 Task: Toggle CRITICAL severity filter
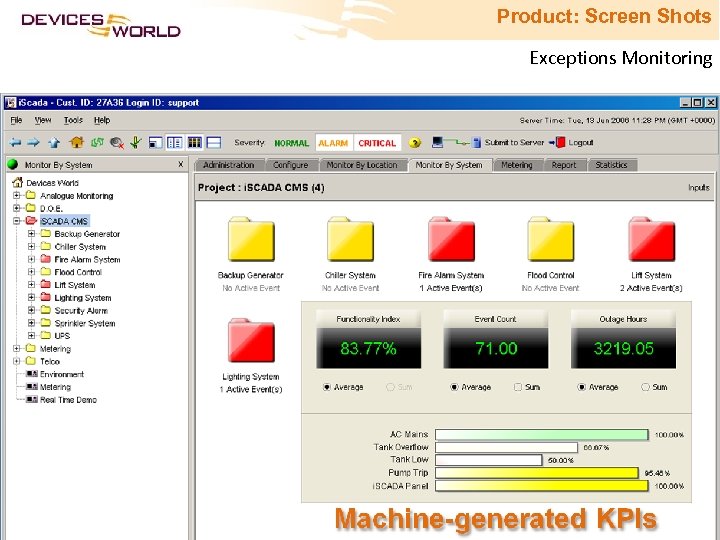tap(377, 143)
